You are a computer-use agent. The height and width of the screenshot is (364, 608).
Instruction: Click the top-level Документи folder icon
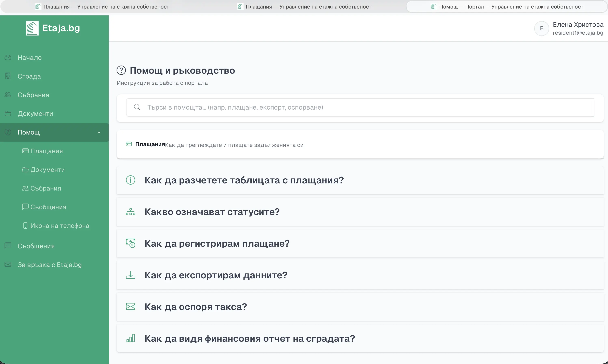[x=8, y=113]
